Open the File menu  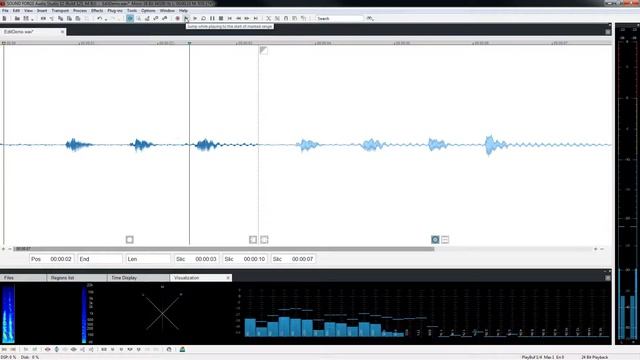tap(5, 11)
